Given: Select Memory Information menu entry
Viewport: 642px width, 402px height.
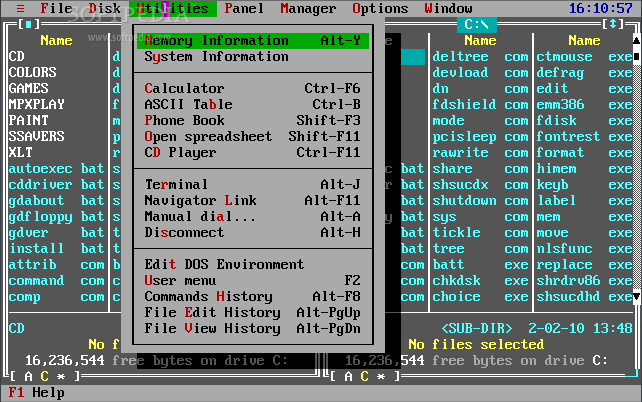Looking at the screenshot, I should coord(253,41).
